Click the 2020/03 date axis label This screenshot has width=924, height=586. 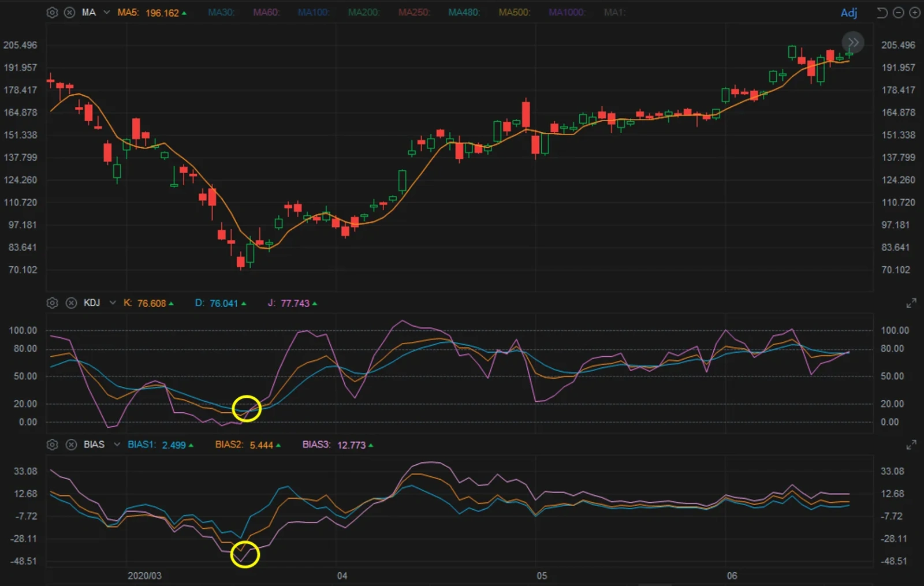[x=144, y=576]
